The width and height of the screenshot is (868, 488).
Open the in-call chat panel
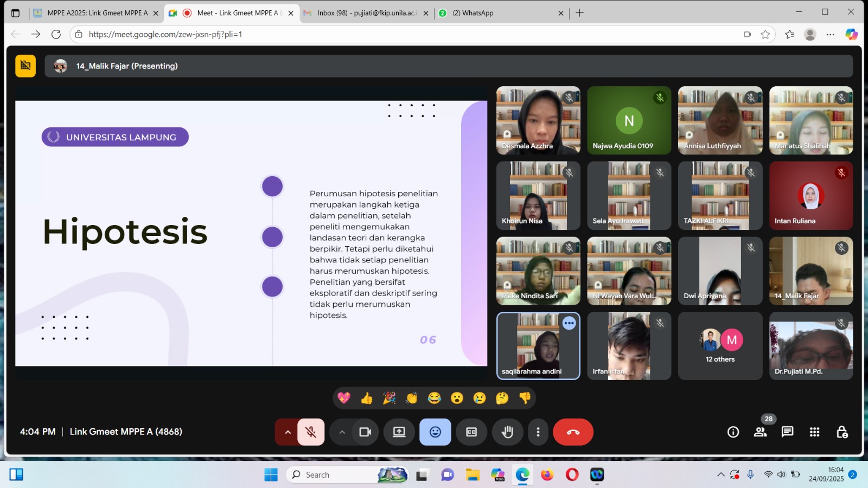click(x=787, y=432)
